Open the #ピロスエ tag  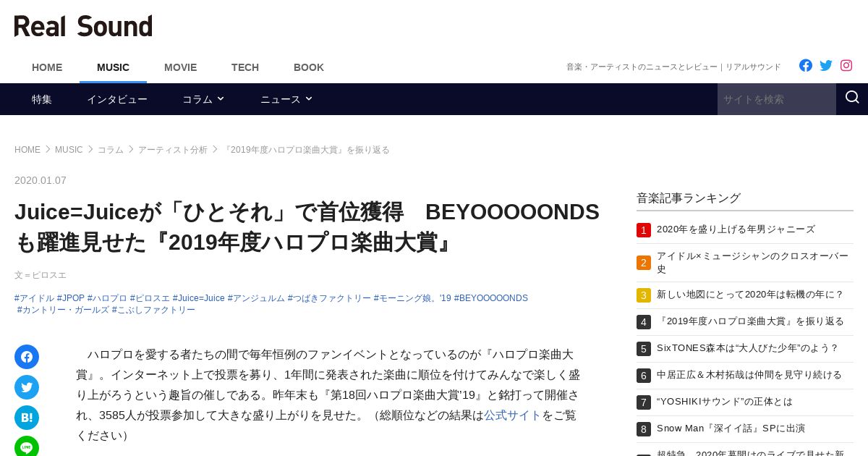(150, 298)
